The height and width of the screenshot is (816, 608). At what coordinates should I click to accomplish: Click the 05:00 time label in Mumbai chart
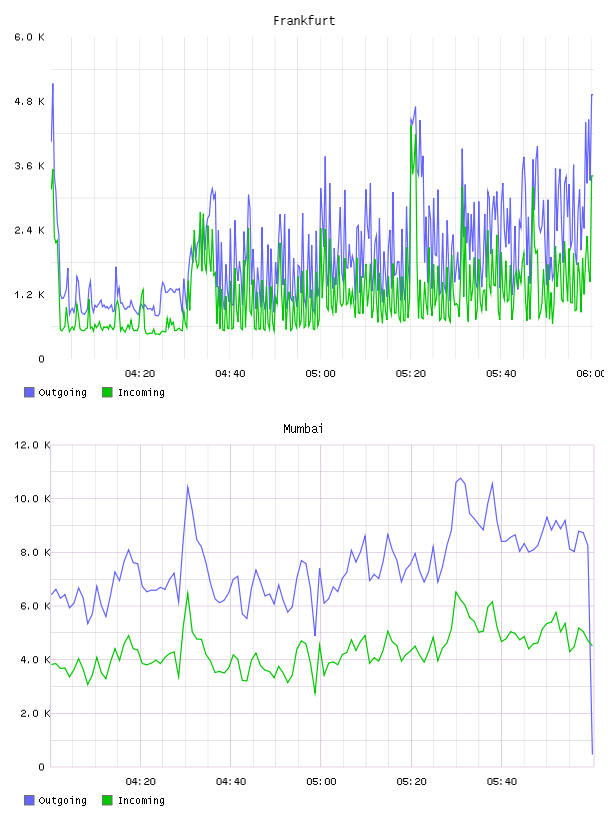321,782
